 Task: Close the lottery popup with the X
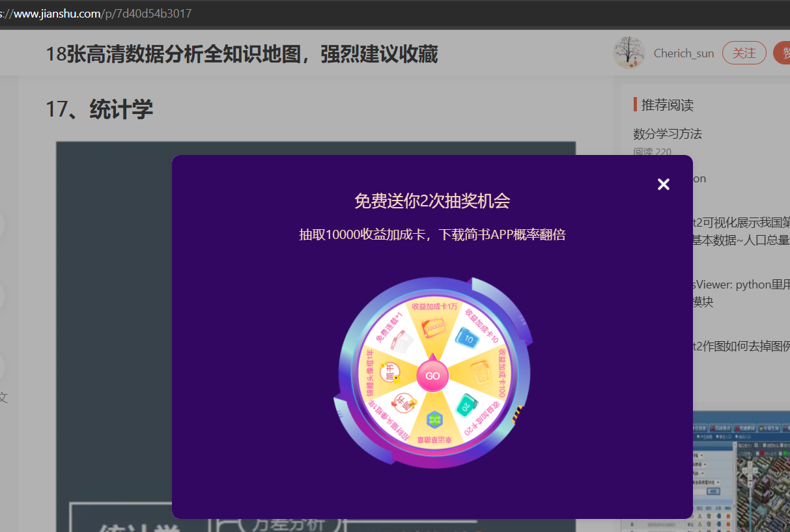pyautogui.click(x=664, y=184)
